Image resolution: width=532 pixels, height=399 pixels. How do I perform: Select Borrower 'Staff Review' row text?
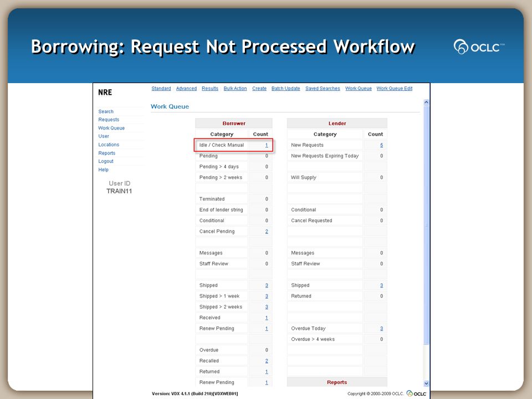point(214,264)
